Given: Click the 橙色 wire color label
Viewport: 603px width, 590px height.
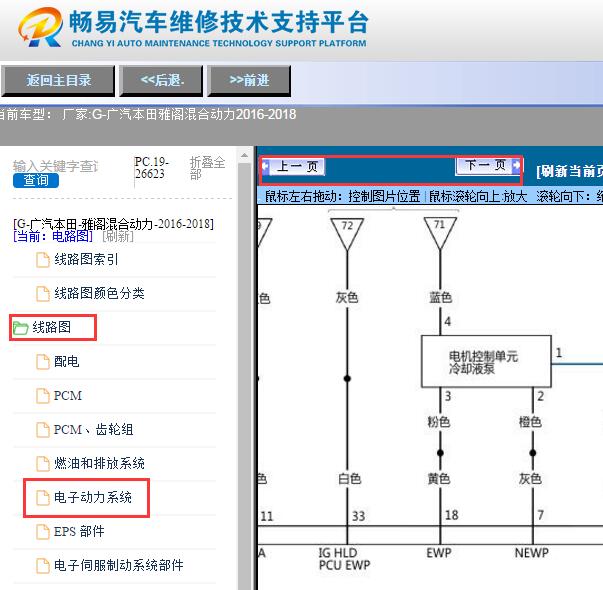Looking at the screenshot, I should (x=530, y=422).
